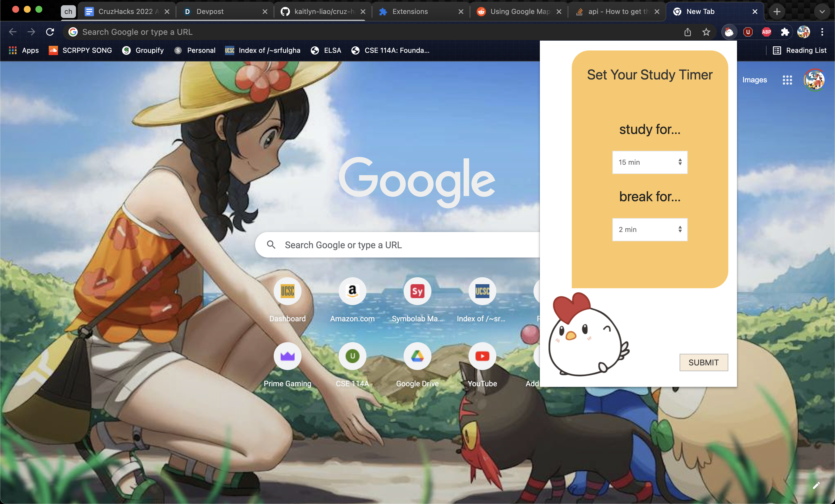
Task: Bookmark this page with the star icon
Action: click(706, 32)
